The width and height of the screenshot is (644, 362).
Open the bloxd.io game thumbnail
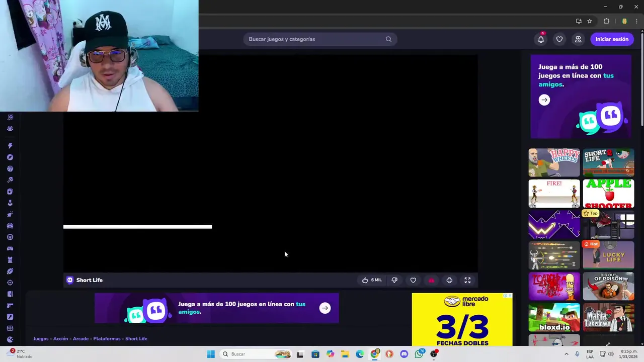point(554,317)
